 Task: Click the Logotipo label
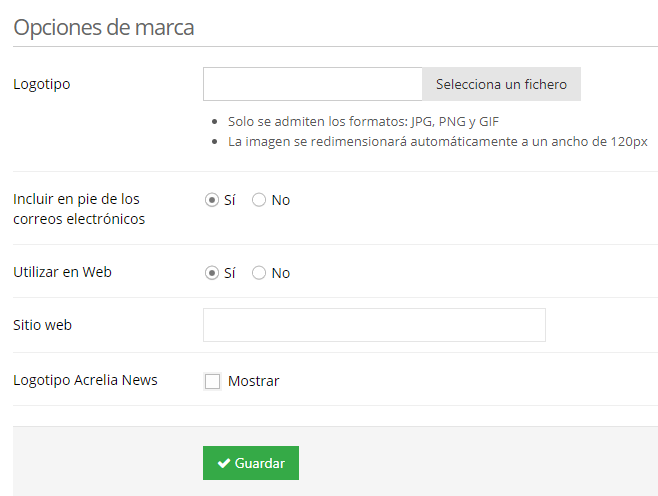(x=42, y=84)
